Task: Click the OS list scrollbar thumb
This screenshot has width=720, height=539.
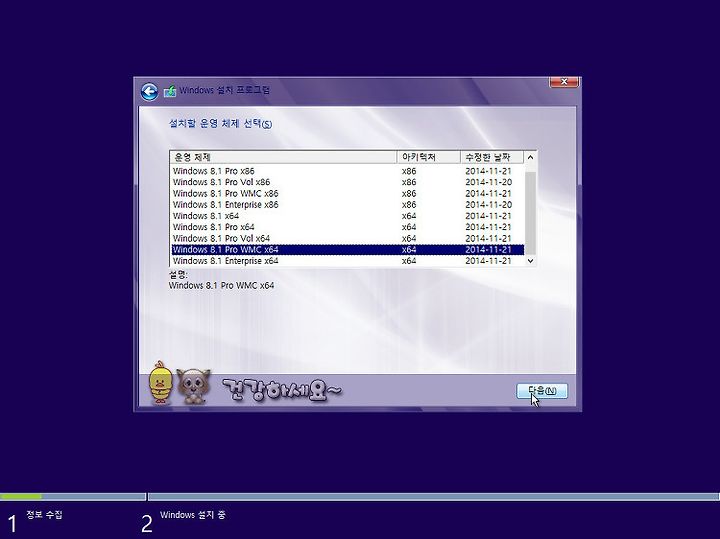Action: point(530,213)
